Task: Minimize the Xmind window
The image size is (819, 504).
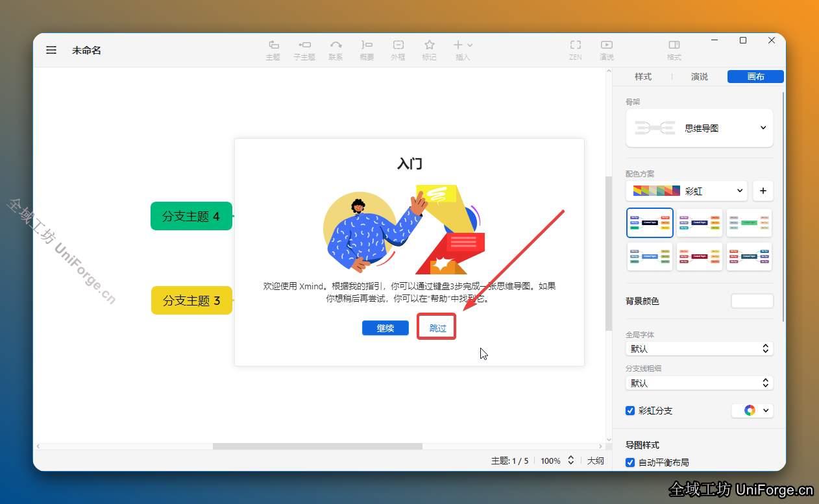Action: 715,40
